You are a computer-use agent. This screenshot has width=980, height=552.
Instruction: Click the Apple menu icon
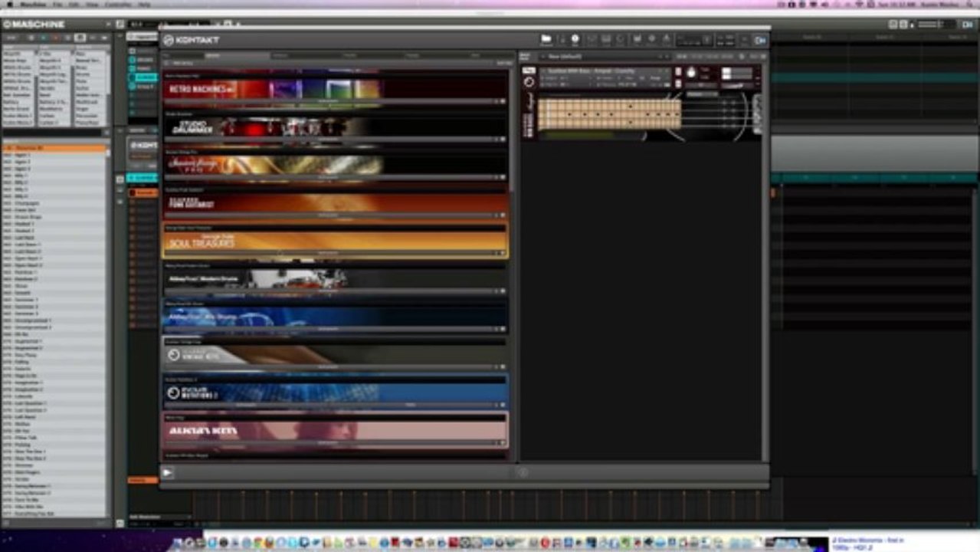click(x=8, y=5)
